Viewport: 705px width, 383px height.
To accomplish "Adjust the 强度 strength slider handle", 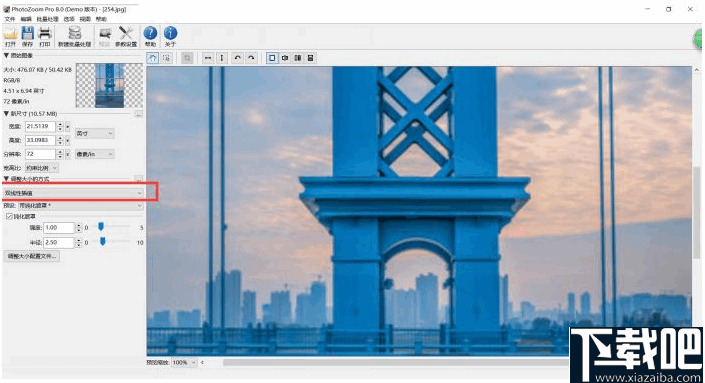I will (101, 227).
